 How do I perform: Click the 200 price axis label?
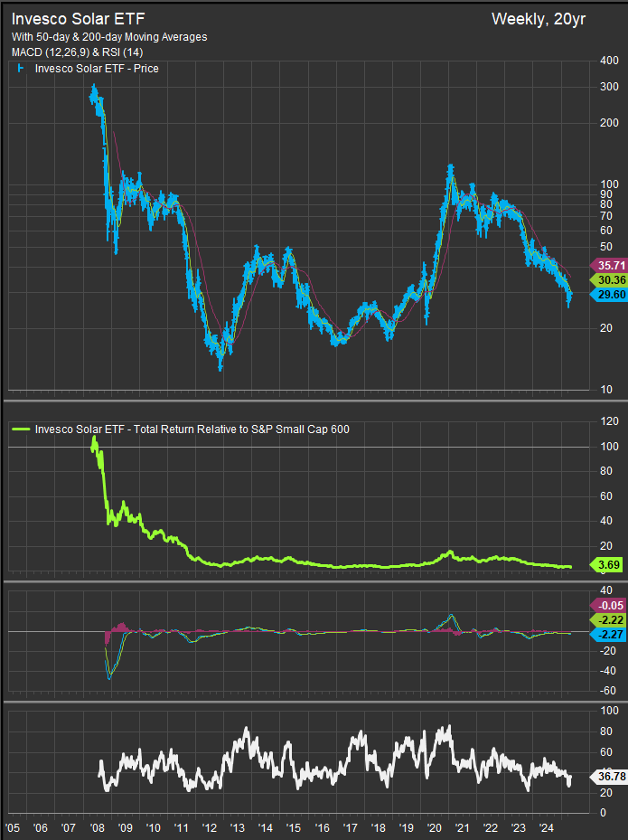click(x=609, y=123)
